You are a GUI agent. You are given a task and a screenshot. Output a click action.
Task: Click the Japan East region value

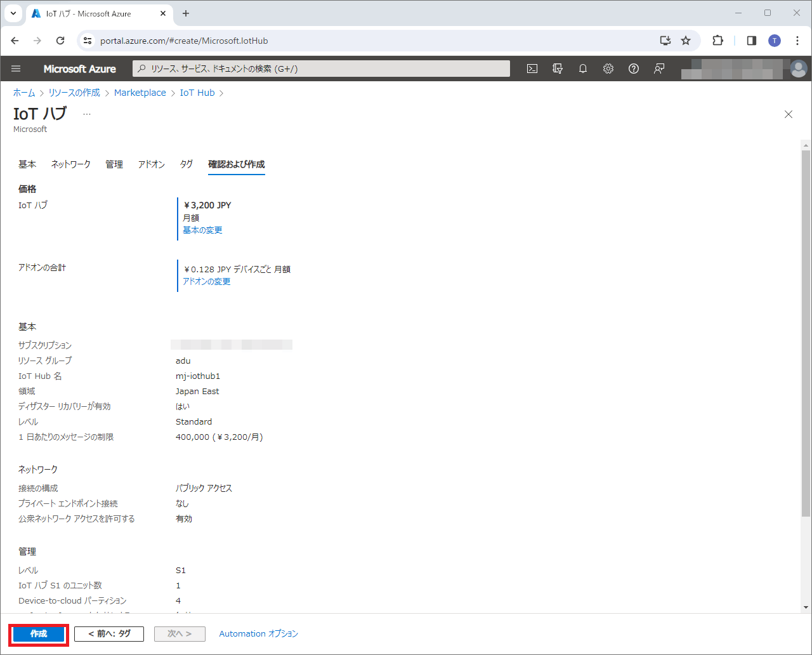197,392
